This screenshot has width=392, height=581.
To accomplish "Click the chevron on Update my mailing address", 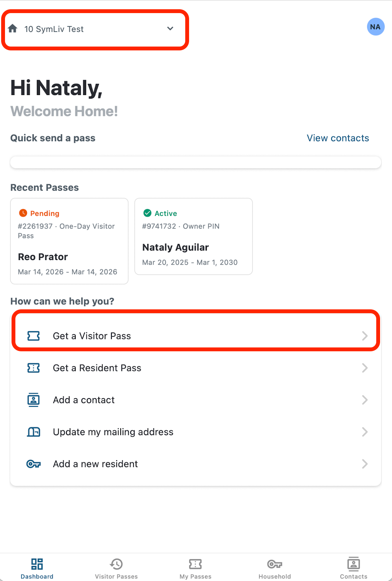I will (x=365, y=432).
